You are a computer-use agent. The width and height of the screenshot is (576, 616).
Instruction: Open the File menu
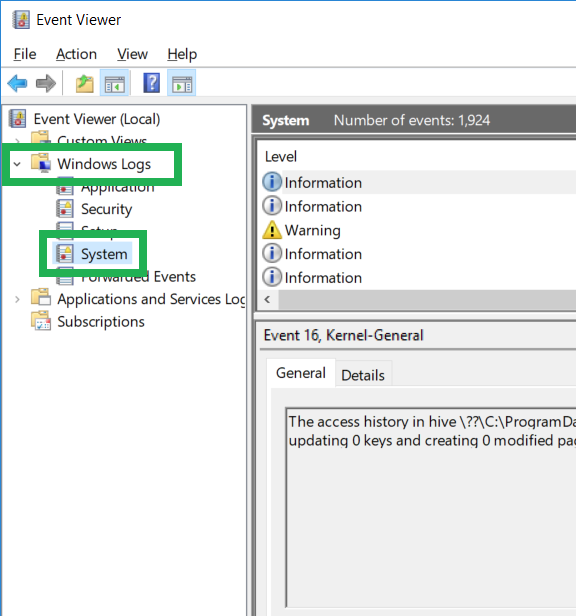click(25, 54)
